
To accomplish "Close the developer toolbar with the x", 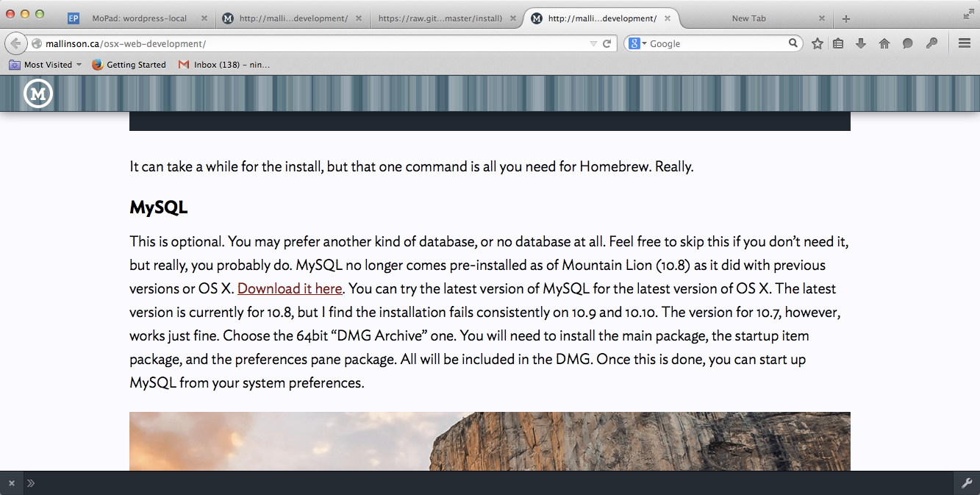I will [12, 483].
